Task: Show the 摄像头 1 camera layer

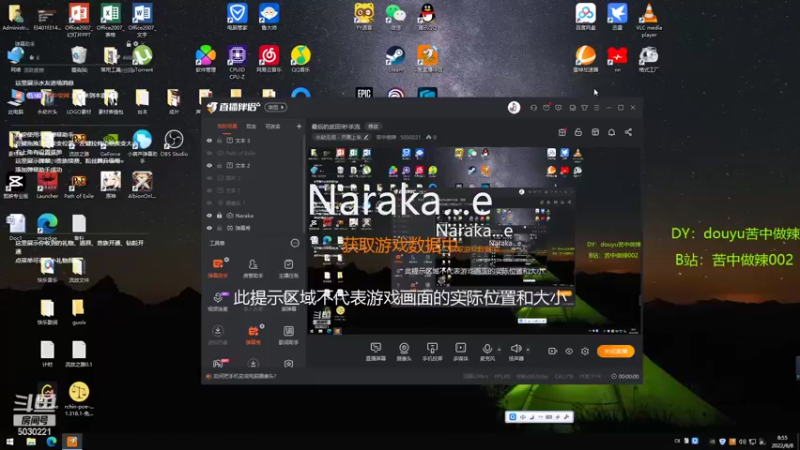Action: tap(209, 203)
